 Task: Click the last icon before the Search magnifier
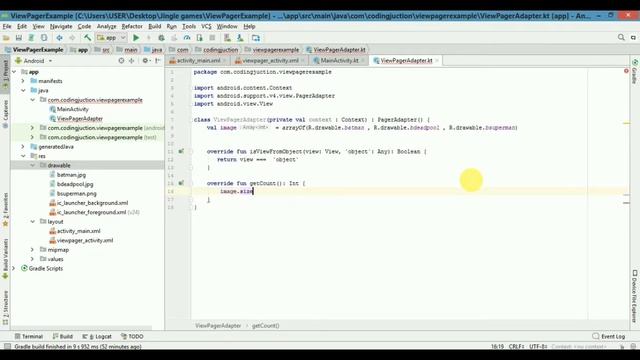(x=256, y=38)
